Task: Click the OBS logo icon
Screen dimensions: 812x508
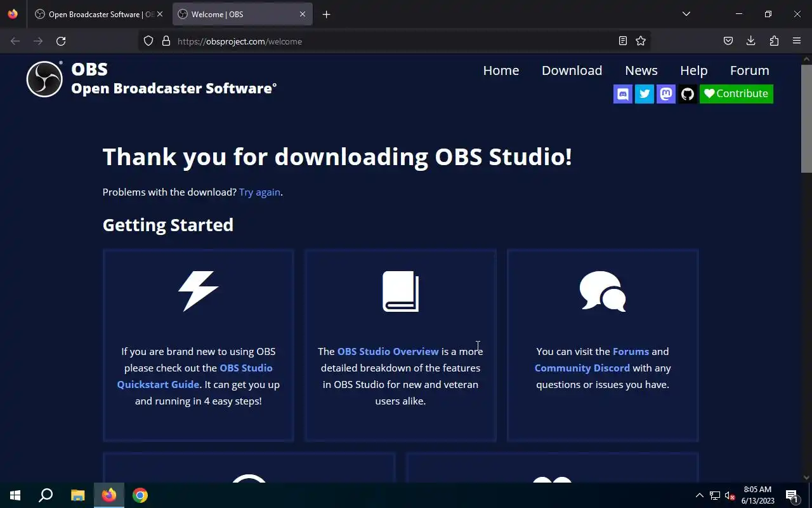Action: tap(44, 79)
